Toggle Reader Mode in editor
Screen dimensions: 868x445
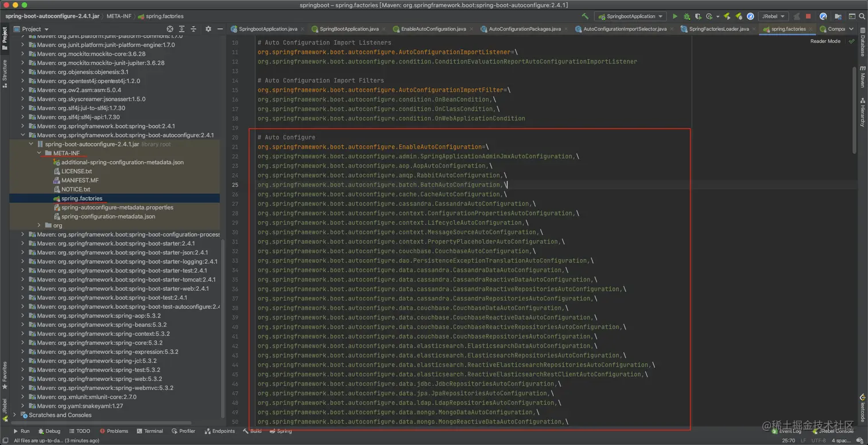coord(825,41)
